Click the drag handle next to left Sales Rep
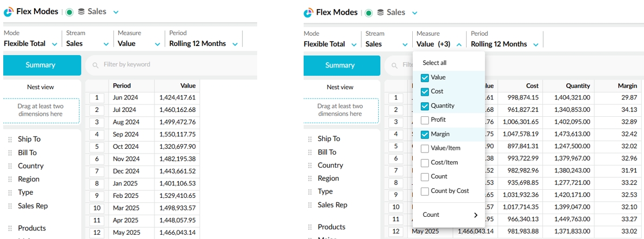This screenshot has width=644, height=239. (x=10, y=205)
